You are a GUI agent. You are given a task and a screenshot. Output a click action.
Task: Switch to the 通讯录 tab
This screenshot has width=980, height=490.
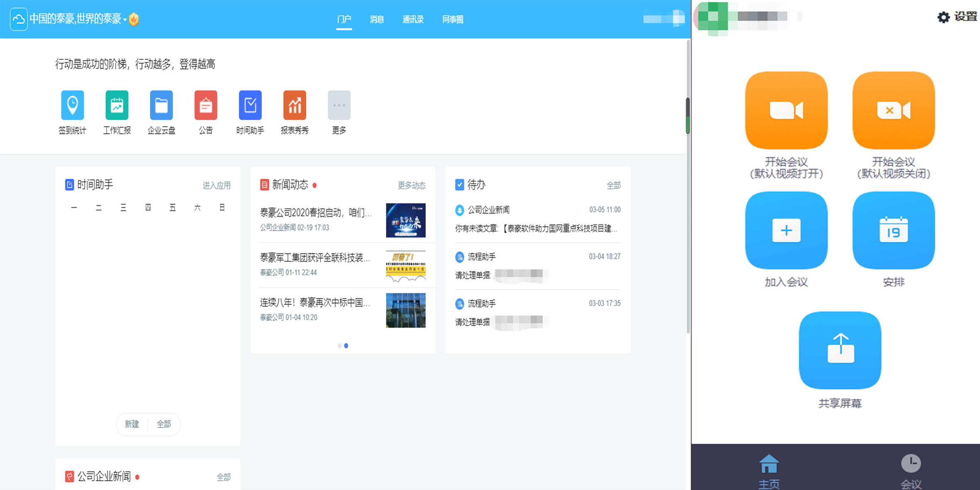point(413,19)
